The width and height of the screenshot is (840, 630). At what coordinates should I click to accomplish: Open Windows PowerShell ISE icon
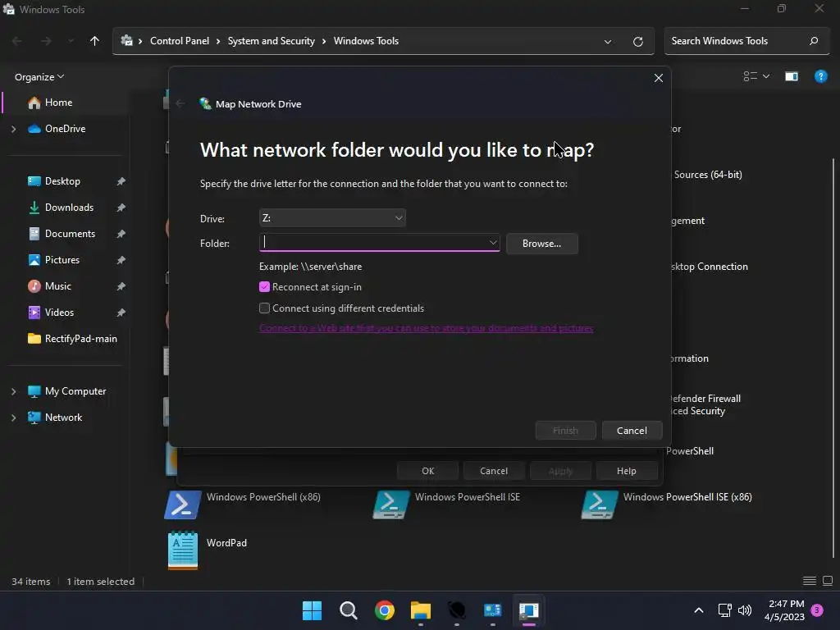pyautogui.click(x=391, y=504)
